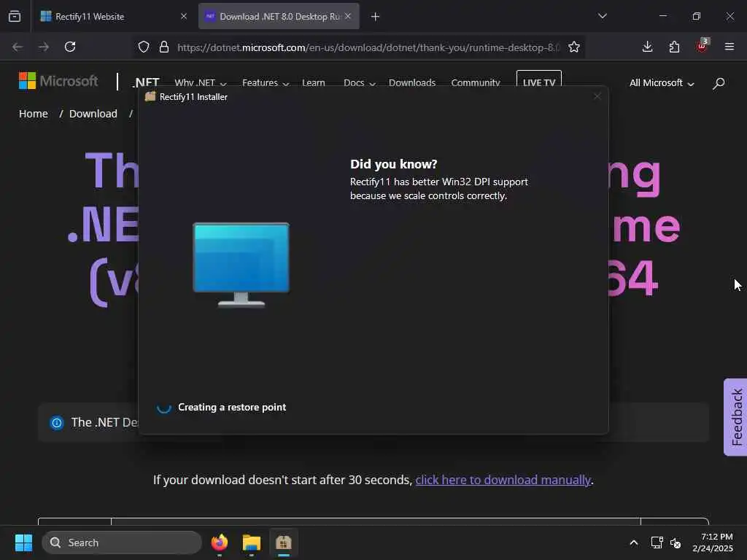747x560 pixels.
Task: Show hidden system tray icons
Action: pos(634,542)
